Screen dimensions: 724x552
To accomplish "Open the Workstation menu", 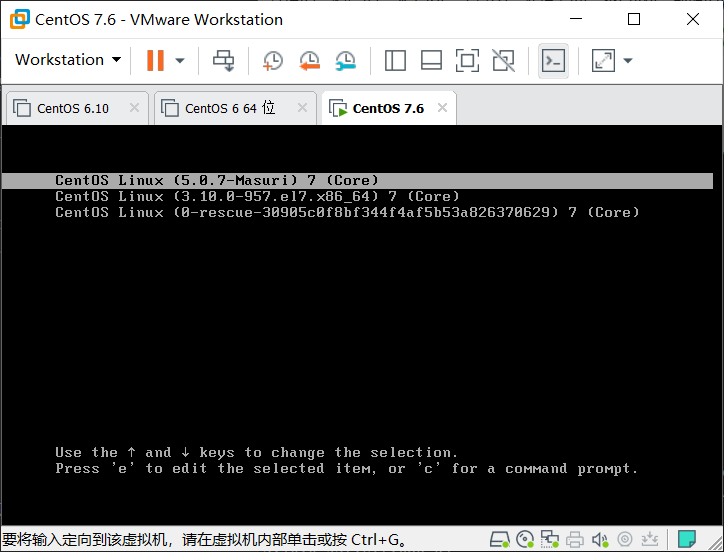I will 68,60.
